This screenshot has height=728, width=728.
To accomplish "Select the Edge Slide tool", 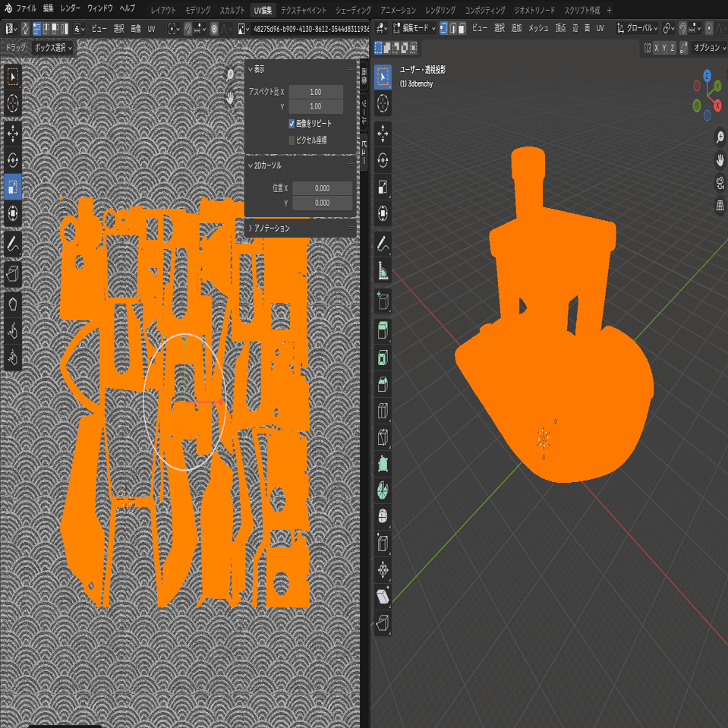I will click(383, 544).
